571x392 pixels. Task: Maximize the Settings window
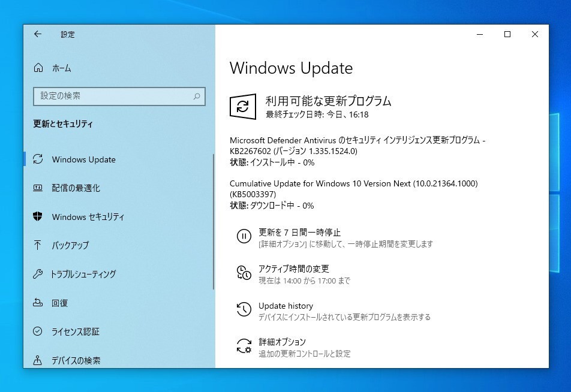(x=507, y=34)
